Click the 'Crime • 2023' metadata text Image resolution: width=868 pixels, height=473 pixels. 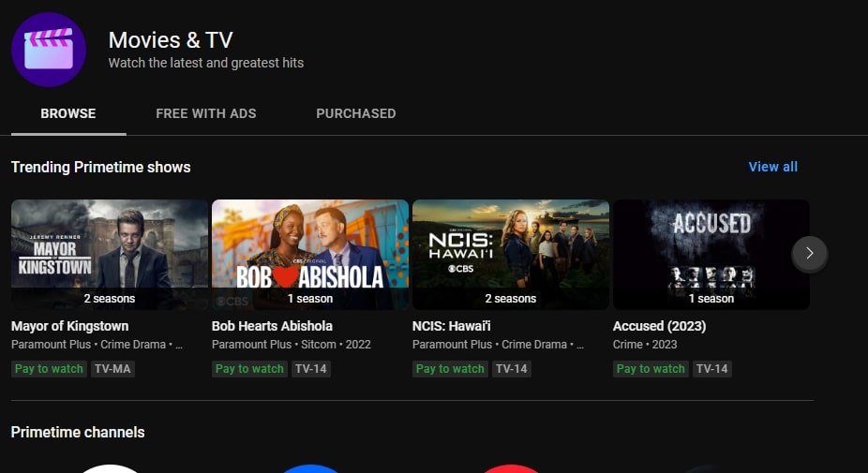click(x=645, y=344)
